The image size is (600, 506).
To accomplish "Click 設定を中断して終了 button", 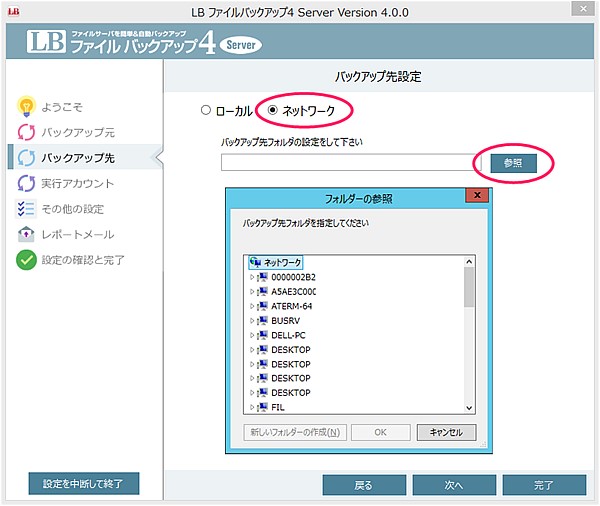I will click(x=84, y=483).
